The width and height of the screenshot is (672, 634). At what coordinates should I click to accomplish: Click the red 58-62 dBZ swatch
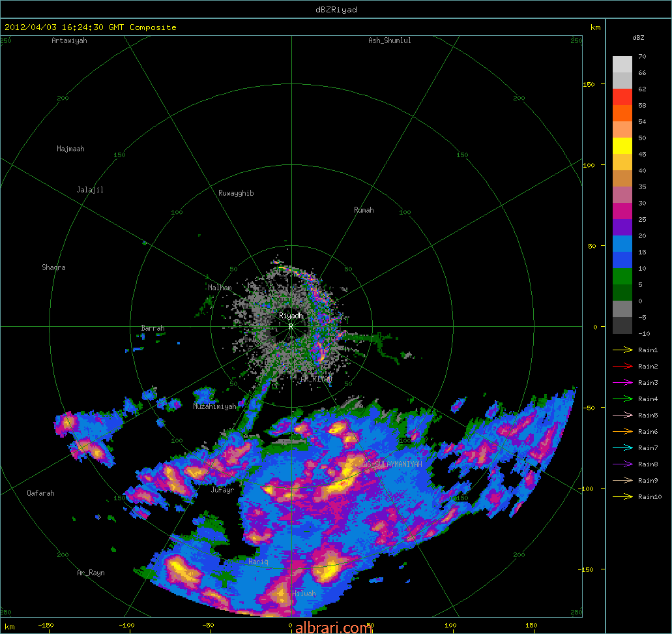(x=622, y=97)
